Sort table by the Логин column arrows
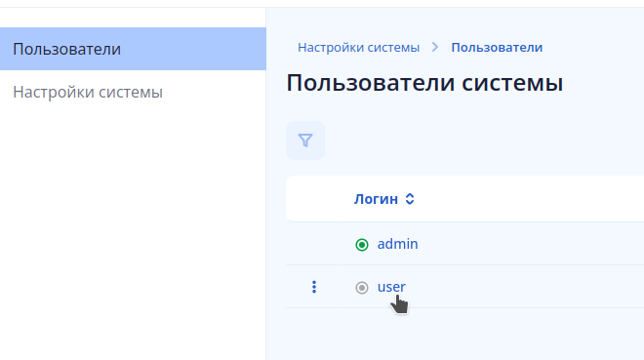 [410, 199]
